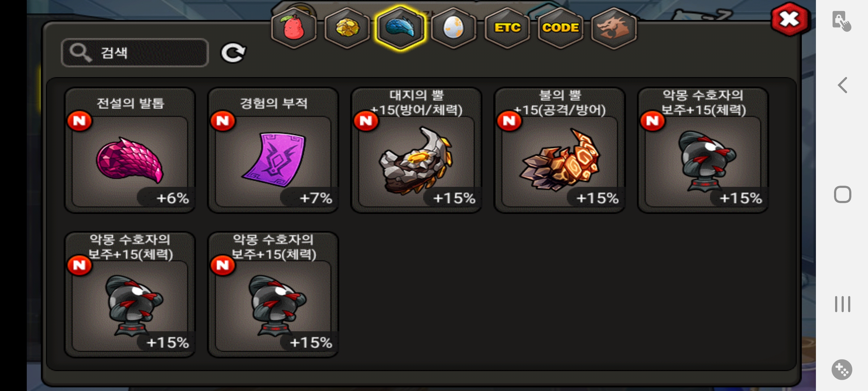This screenshot has width=868, height=391.
Task: Select the 경험의 부적 purple talisman
Action: point(273,150)
